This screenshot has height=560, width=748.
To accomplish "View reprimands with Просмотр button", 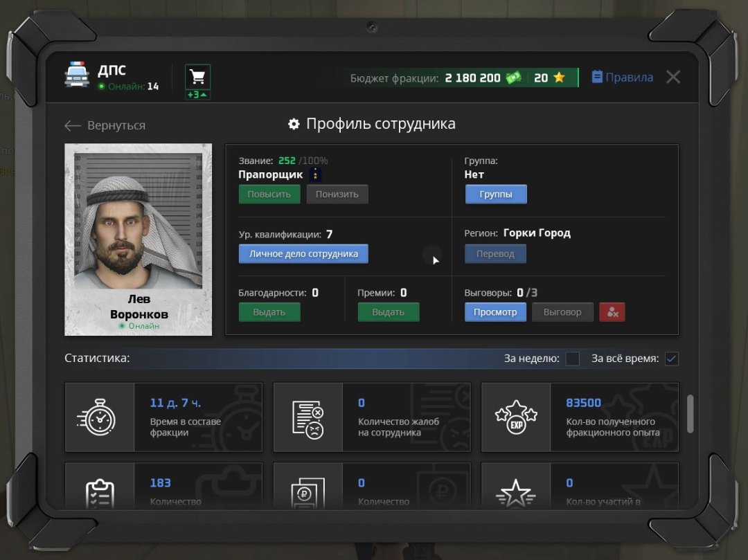I will [496, 312].
